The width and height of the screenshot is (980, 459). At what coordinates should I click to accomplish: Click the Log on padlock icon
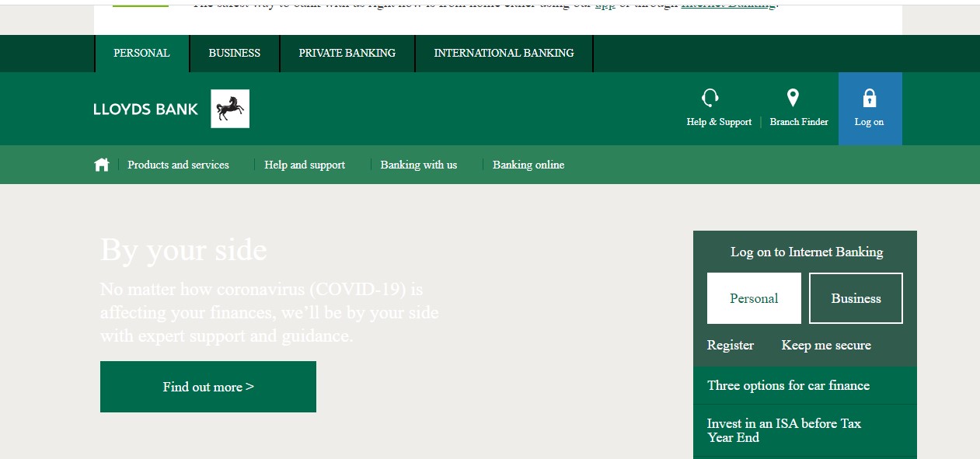pos(869,99)
